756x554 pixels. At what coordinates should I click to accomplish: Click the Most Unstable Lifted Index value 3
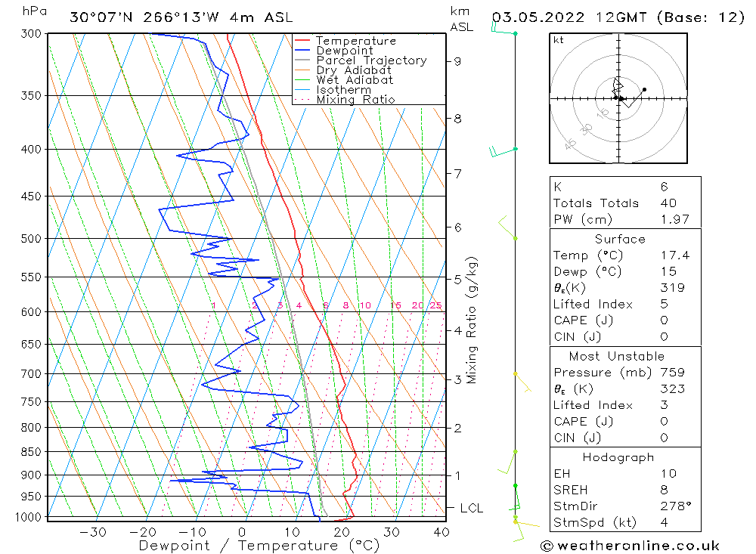point(665,405)
